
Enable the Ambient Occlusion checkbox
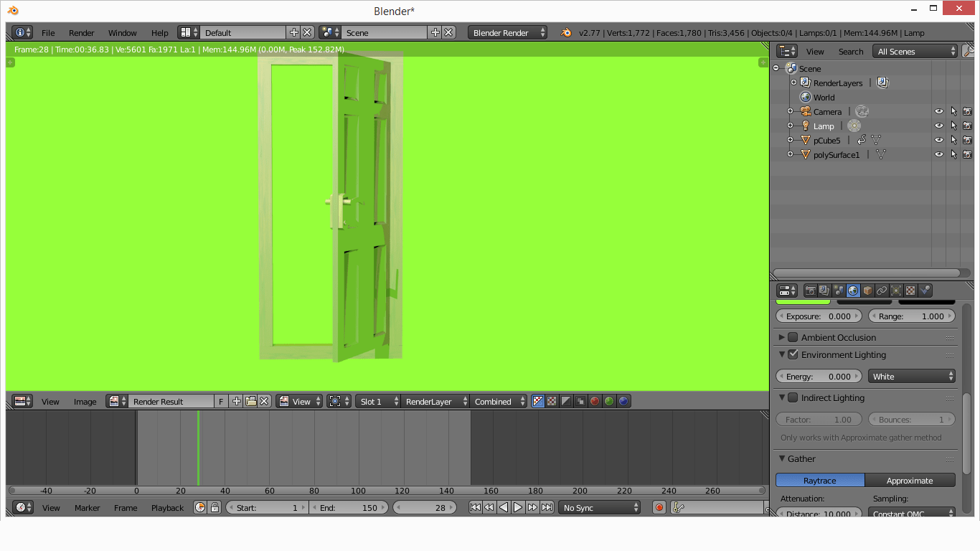click(793, 337)
